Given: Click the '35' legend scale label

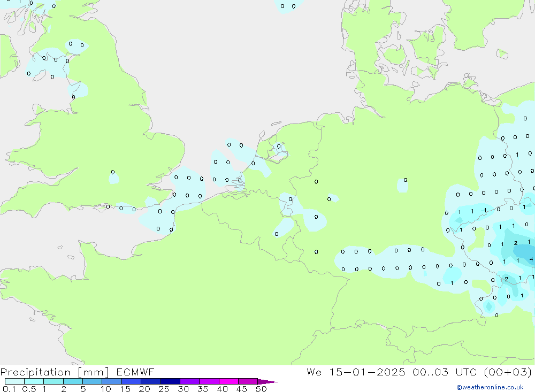Looking at the screenshot, I should (203, 389).
